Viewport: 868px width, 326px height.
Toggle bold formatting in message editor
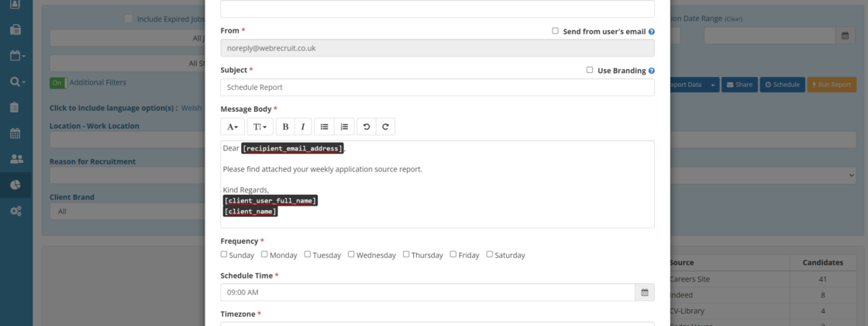[285, 127]
